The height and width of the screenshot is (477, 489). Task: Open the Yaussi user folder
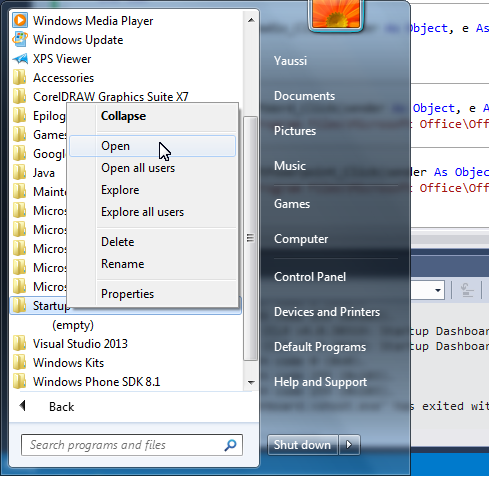click(x=290, y=61)
